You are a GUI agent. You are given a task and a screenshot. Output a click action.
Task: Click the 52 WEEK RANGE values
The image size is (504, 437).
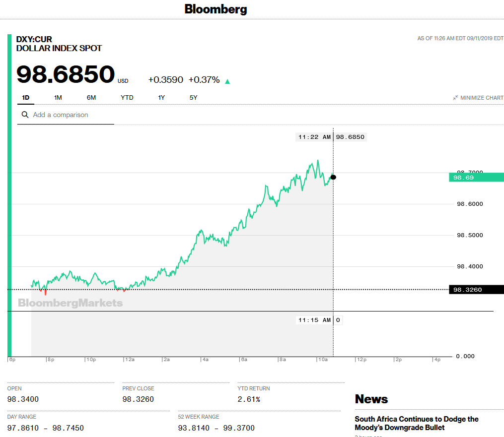216,428
